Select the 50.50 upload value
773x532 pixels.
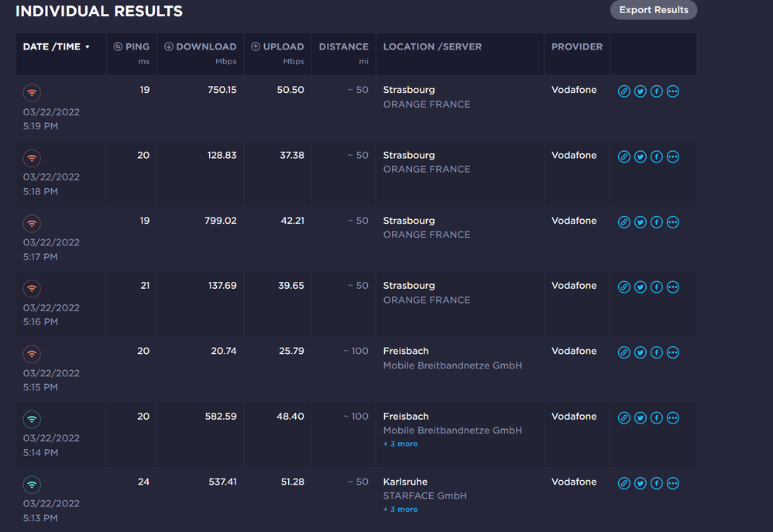(x=290, y=90)
